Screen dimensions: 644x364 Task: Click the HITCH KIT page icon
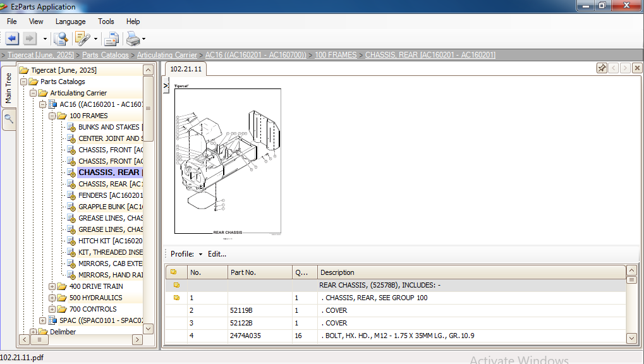click(x=71, y=241)
